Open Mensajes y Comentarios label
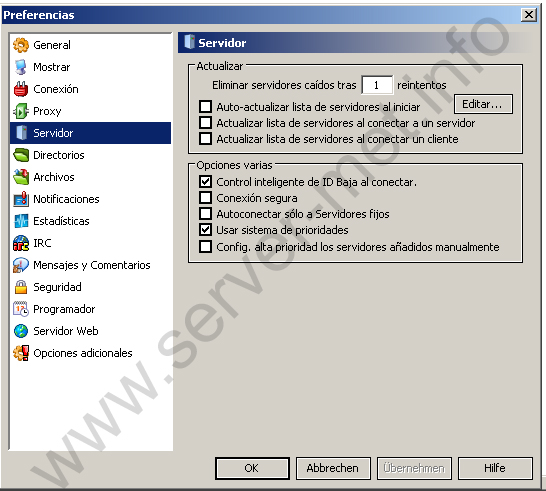This screenshot has width=546, height=491. 92,265
